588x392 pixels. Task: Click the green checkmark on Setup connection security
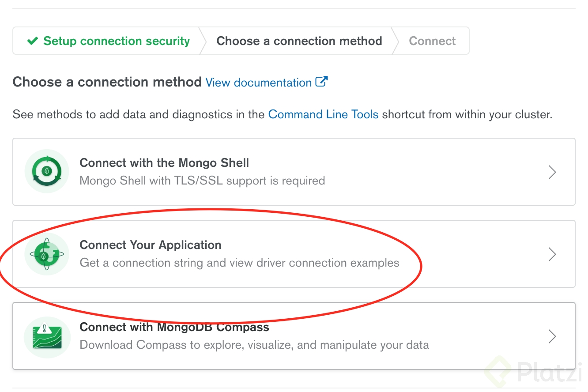point(33,41)
